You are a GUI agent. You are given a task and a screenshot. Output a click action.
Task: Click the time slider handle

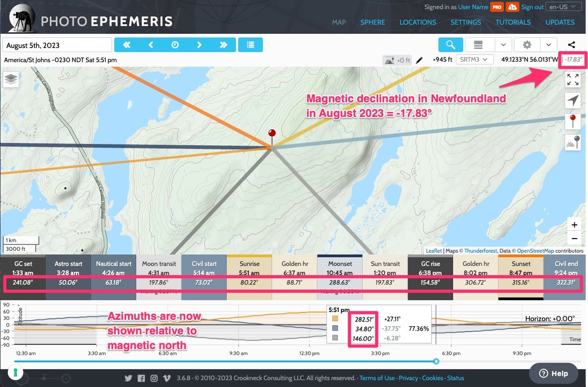click(x=436, y=362)
